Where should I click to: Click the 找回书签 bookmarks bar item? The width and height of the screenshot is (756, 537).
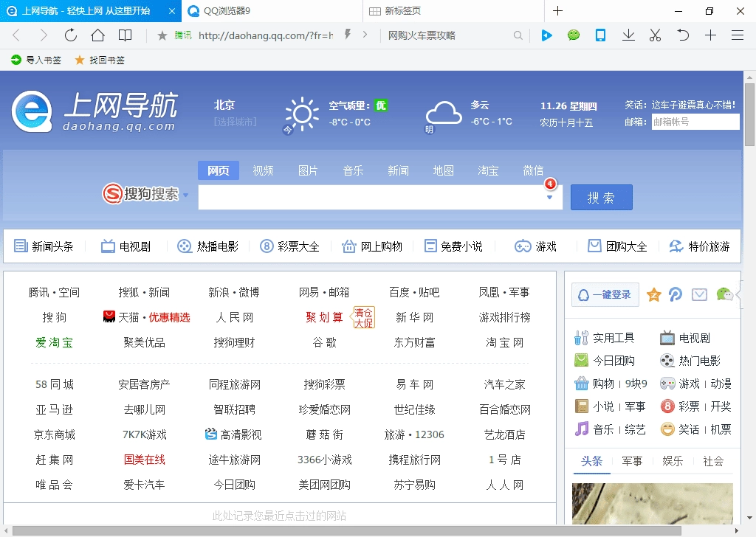click(100, 60)
